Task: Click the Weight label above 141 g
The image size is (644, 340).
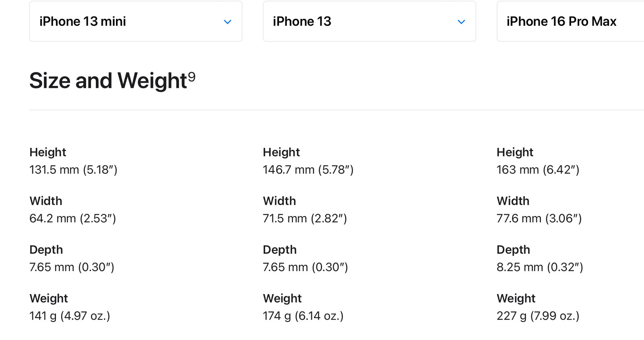Action: [x=49, y=299]
